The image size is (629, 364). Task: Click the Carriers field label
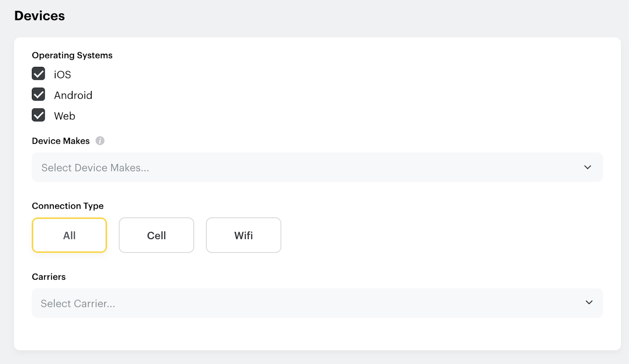click(49, 277)
